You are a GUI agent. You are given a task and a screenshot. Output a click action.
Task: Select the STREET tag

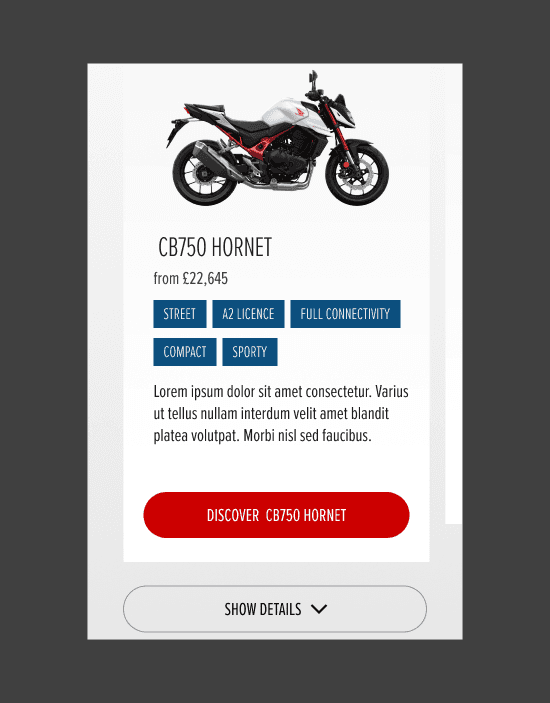[180, 314]
